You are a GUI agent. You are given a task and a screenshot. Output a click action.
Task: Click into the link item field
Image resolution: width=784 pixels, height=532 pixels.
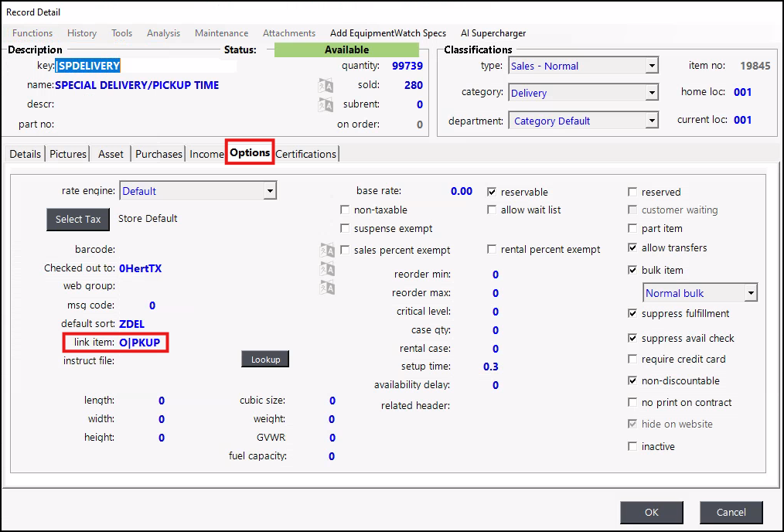[140, 343]
